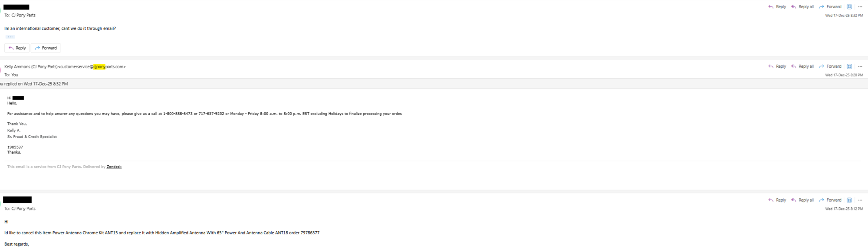Open apps icon on the antenna cancellation message

849,200
